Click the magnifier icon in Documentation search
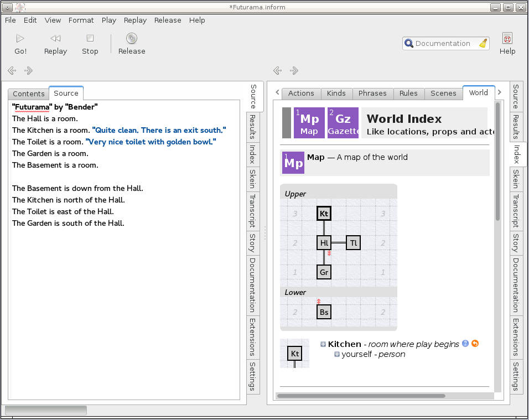 (408, 44)
